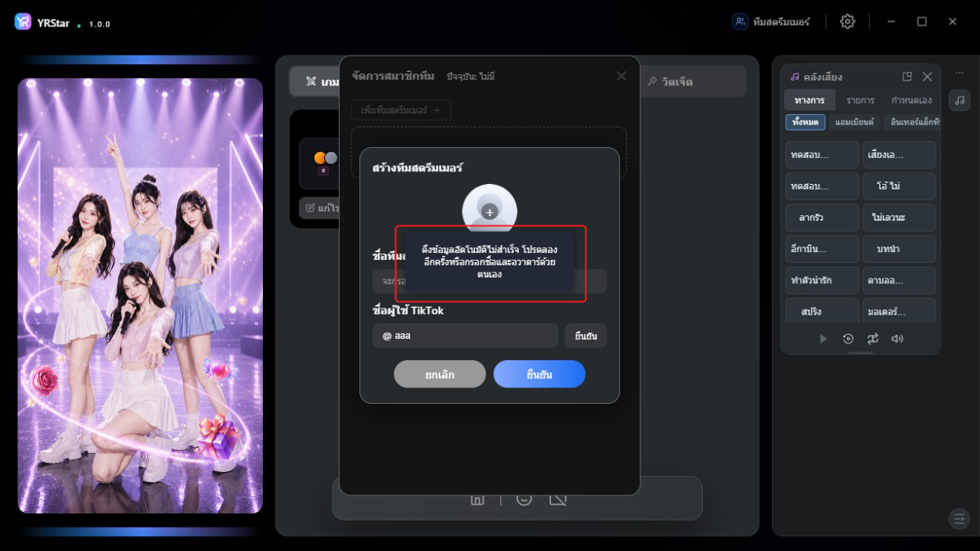Click the TikTok username input field
This screenshot has width=980, height=551.
coord(466,335)
